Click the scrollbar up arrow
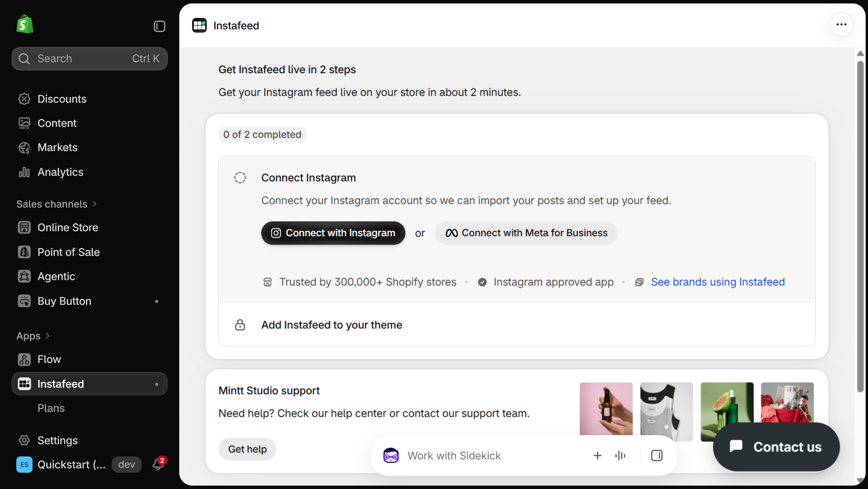This screenshot has width=868, height=489. (x=860, y=54)
